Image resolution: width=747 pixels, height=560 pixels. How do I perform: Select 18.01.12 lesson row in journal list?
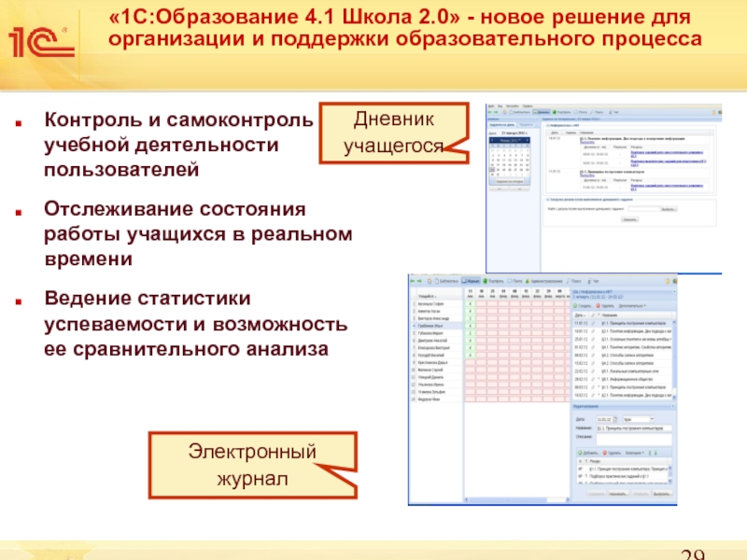pyautogui.click(x=622, y=330)
